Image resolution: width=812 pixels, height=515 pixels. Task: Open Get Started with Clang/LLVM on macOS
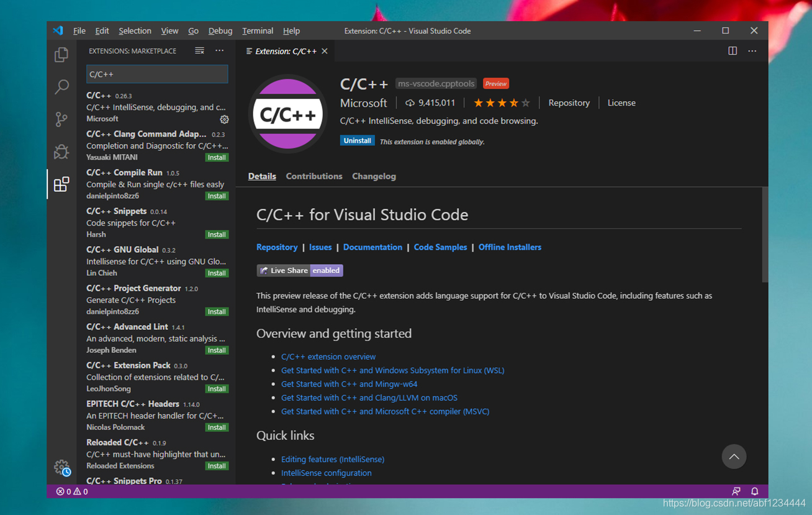(x=369, y=398)
